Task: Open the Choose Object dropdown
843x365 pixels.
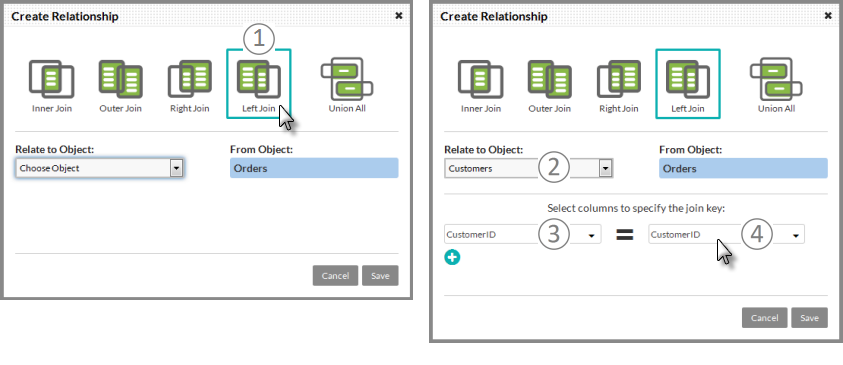Action: [x=99, y=168]
